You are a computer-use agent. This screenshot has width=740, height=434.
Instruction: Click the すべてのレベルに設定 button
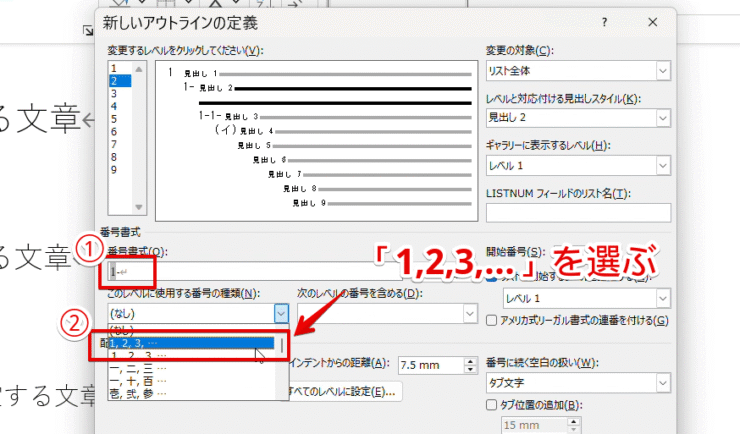click(x=345, y=392)
